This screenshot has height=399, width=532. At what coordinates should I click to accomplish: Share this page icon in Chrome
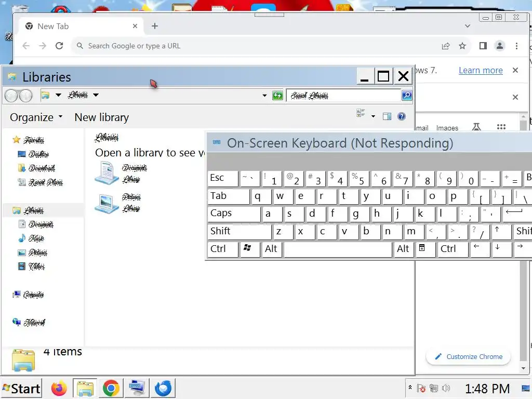point(446,46)
